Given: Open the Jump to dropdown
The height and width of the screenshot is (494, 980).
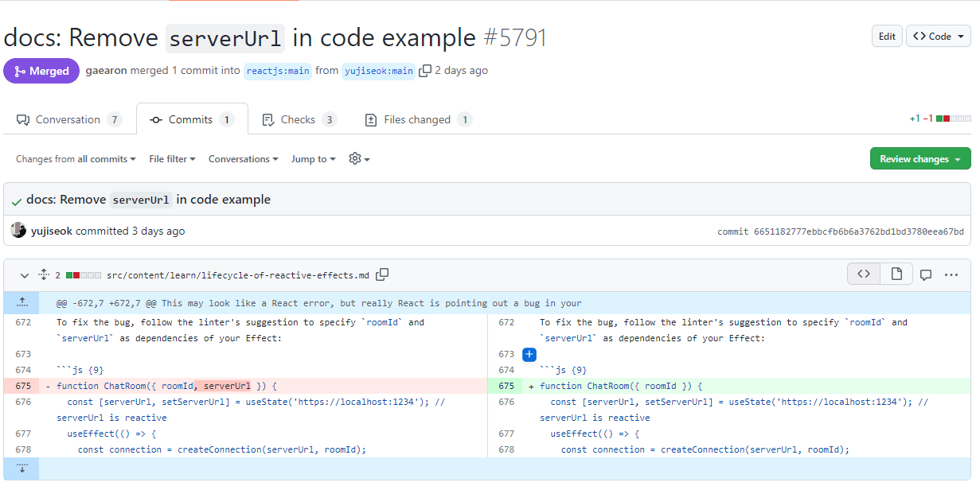Looking at the screenshot, I should [313, 159].
